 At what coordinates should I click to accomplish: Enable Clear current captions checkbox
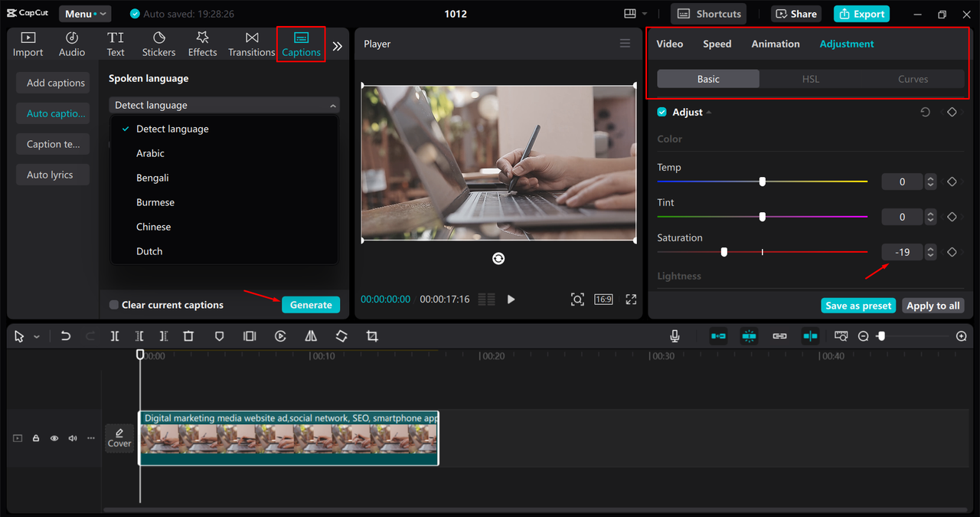tap(114, 305)
